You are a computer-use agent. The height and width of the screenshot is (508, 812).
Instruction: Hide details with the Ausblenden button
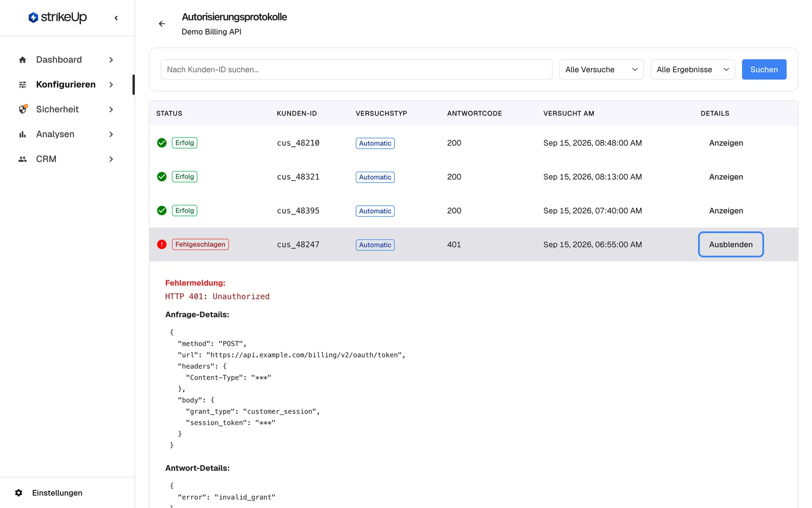(731, 245)
